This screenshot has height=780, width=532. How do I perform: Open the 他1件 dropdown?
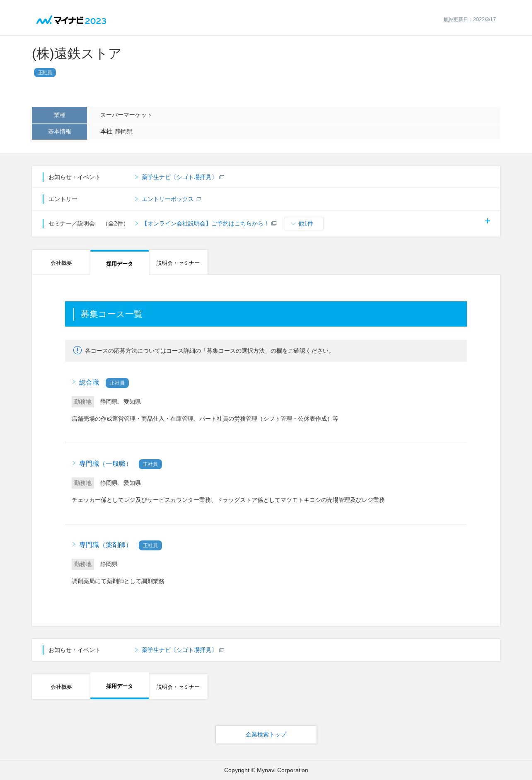point(304,223)
